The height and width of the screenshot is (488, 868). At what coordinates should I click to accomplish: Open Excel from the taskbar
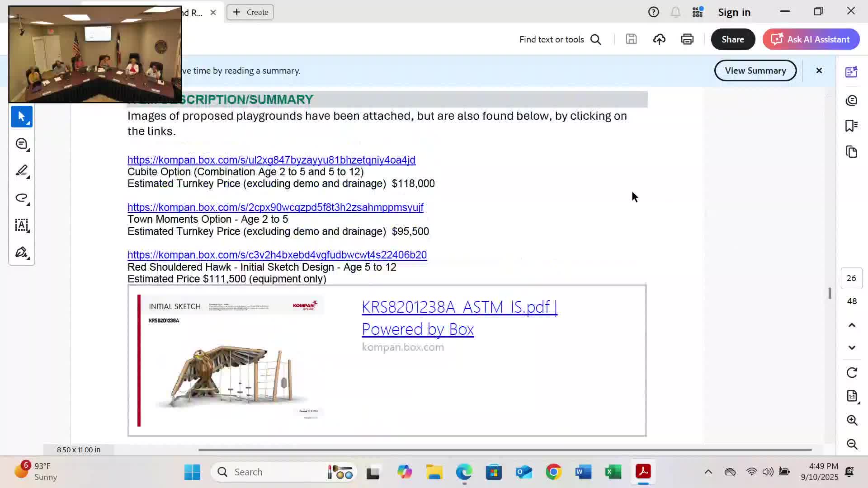pyautogui.click(x=613, y=472)
